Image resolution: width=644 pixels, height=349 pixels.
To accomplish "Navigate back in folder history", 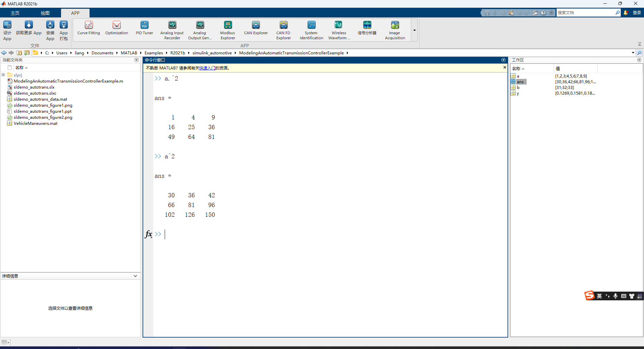I will (x=4, y=53).
